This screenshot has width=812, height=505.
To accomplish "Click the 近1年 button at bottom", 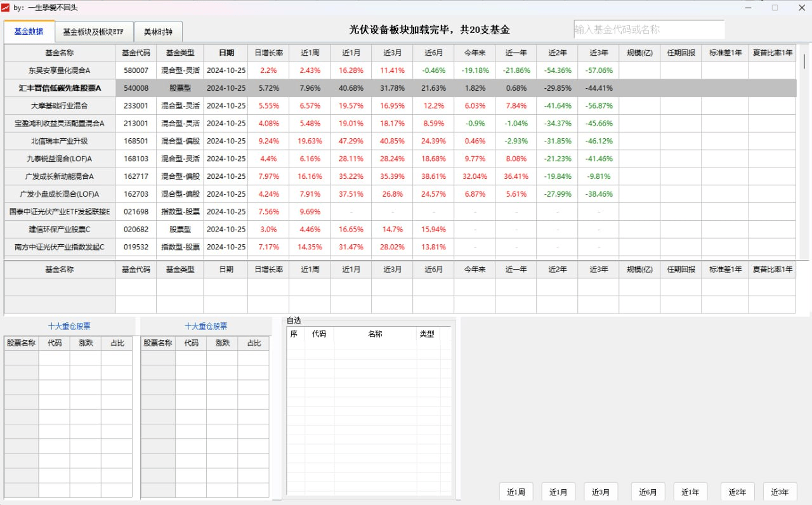I will (x=690, y=492).
